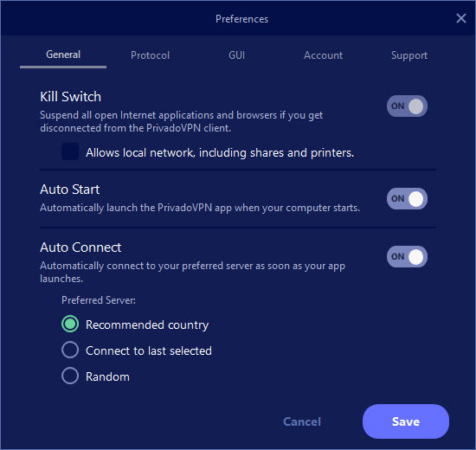Switch to the General tab
476x450 pixels.
coord(63,55)
